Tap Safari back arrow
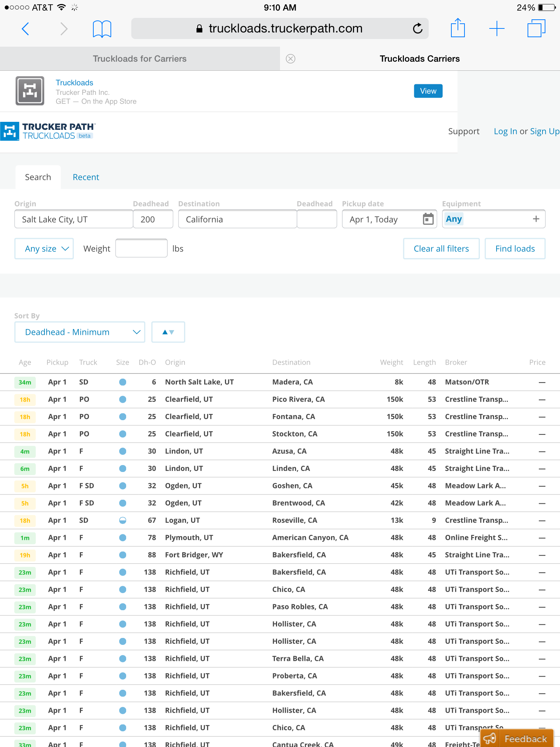Screen dimensions: 560x747 click(x=25, y=28)
